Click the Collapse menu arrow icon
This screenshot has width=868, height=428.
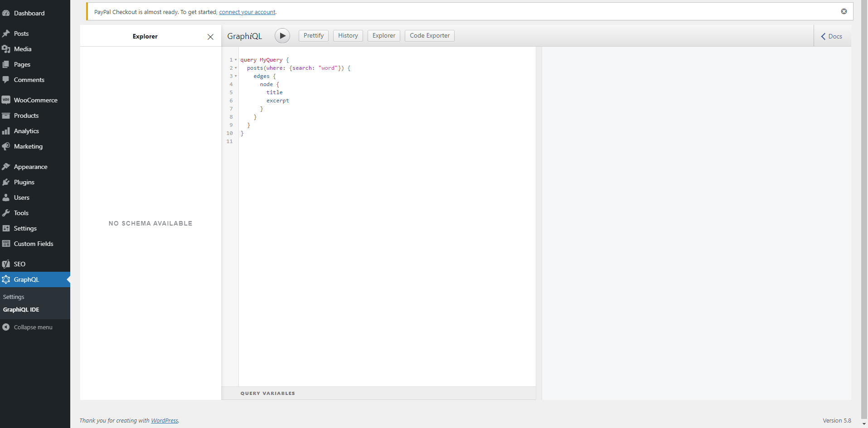point(6,327)
